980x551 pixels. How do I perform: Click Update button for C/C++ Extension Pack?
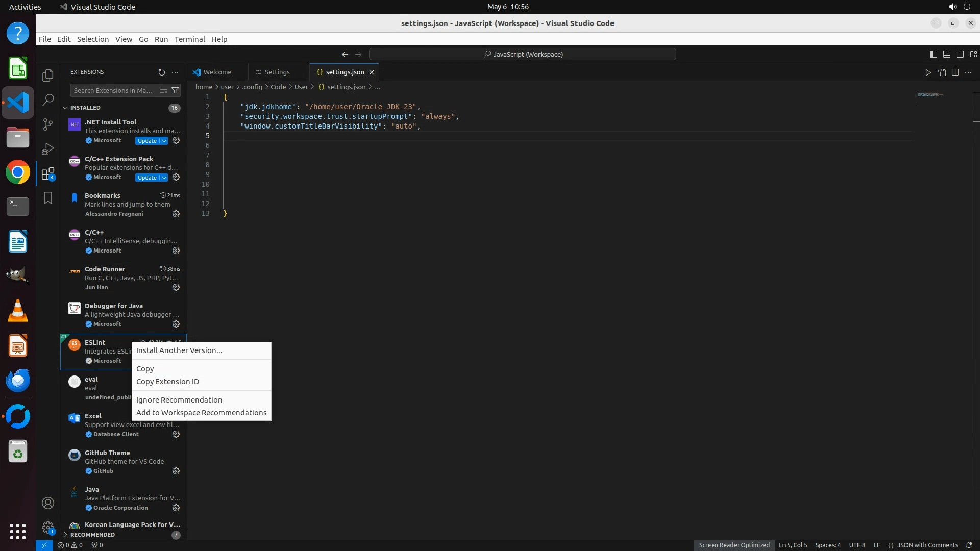coord(147,178)
